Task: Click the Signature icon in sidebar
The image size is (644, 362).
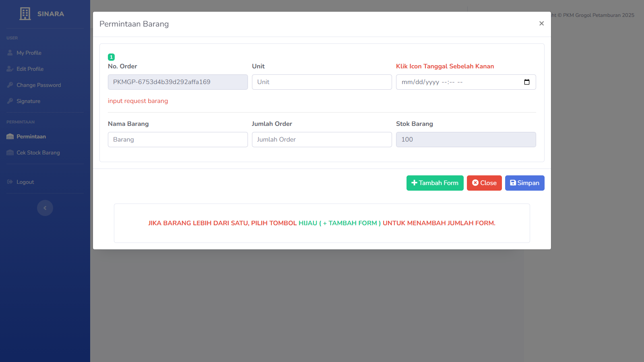Action: click(10, 101)
